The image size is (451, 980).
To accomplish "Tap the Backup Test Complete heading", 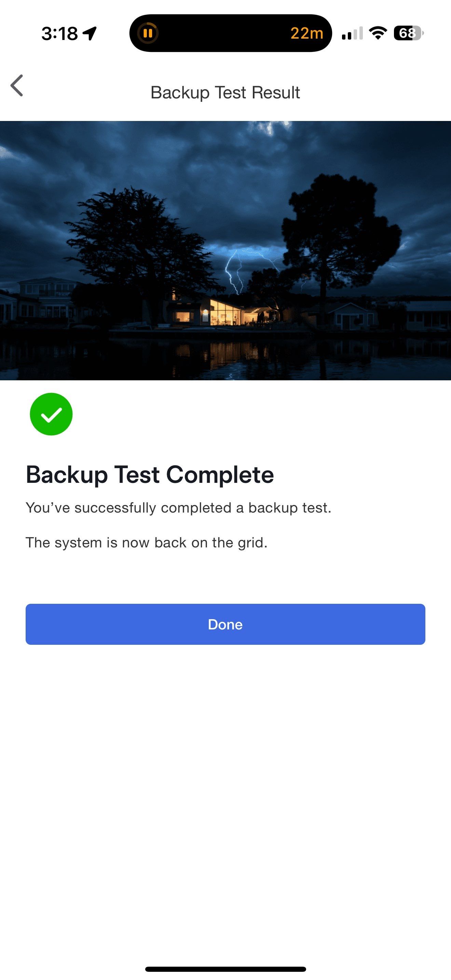I will (x=150, y=475).
